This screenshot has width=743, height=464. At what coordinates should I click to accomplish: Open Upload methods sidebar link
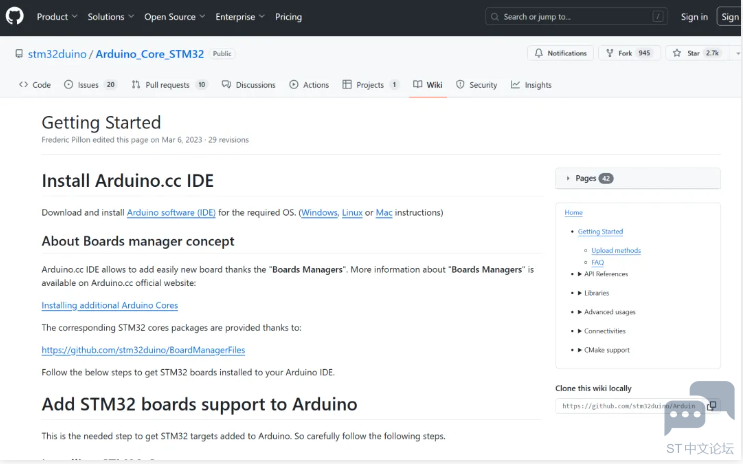coord(616,250)
